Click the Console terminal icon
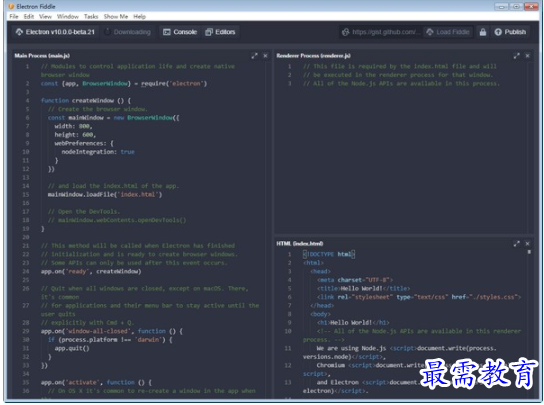The image size is (544, 405). pos(167,32)
